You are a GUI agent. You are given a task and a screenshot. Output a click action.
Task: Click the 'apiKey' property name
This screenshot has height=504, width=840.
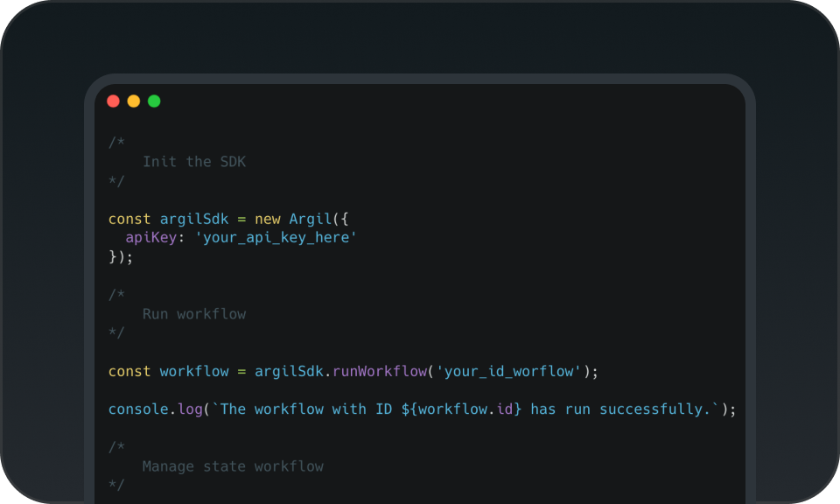click(151, 238)
